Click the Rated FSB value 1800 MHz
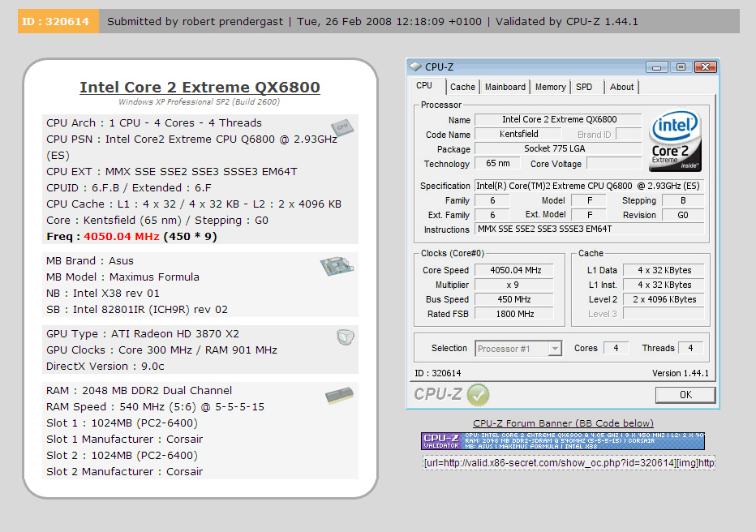This screenshot has width=756, height=532. coord(514,314)
